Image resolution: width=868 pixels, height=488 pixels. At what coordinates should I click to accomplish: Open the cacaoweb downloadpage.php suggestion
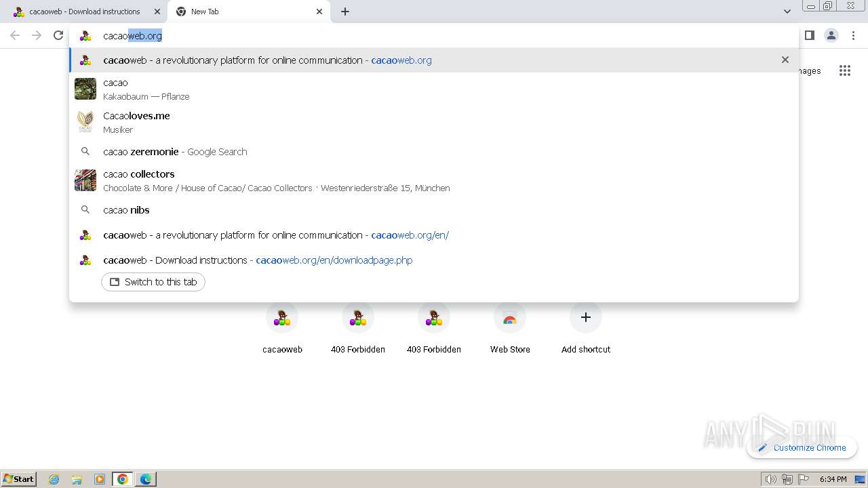[434, 260]
